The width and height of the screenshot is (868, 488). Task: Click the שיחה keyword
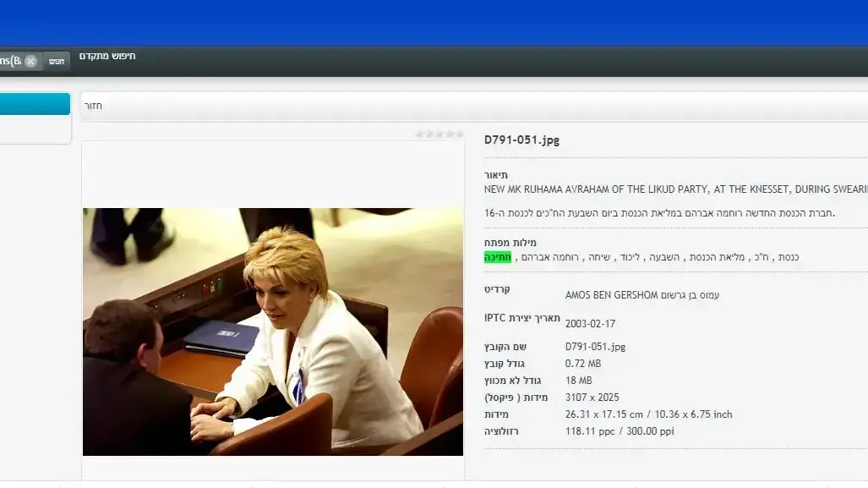[599, 257]
